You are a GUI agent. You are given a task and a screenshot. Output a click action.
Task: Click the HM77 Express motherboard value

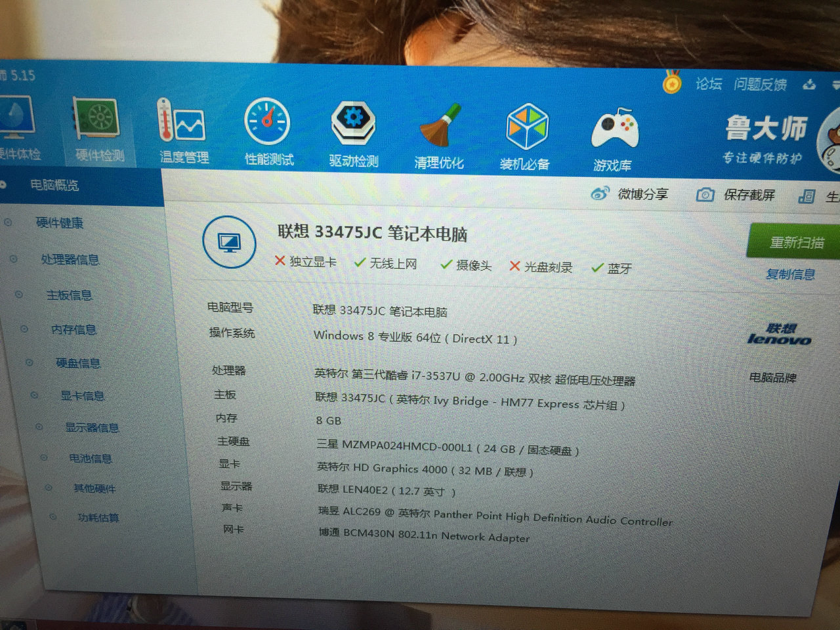point(470,401)
